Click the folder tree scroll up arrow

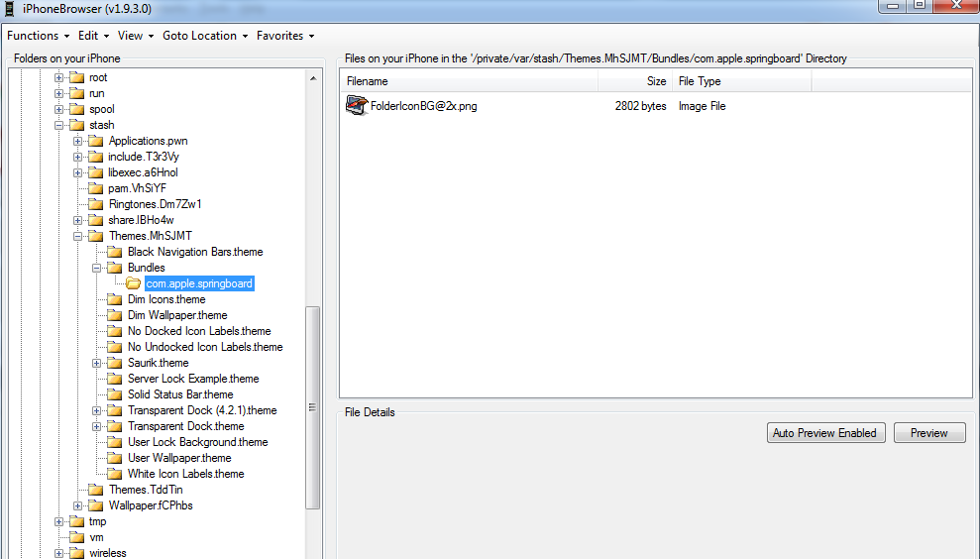pos(313,78)
